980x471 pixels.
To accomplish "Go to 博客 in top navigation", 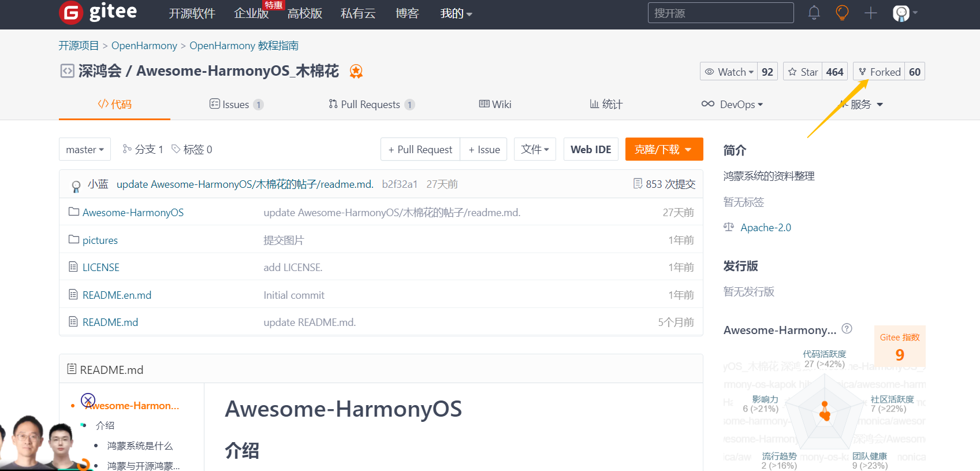I will (407, 13).
